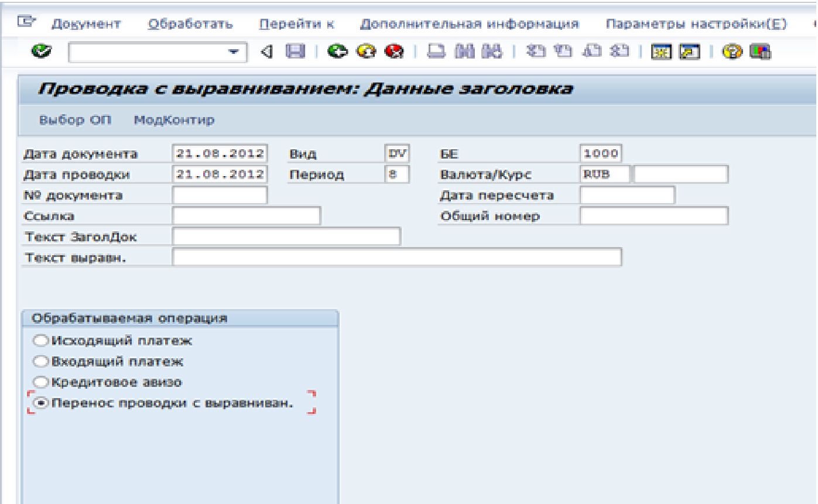The height and width of the screenshot is (504, 818).
Task: Open the Документ menu
Action: pos(86,24)
